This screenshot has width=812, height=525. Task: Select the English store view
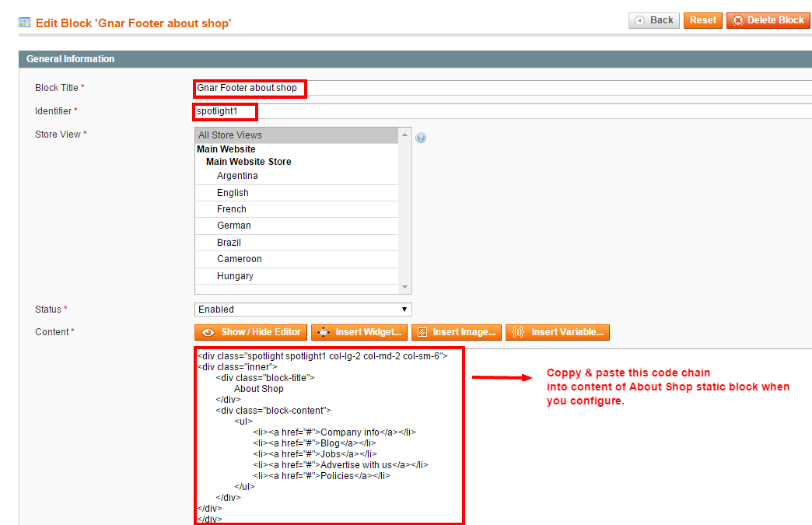(x=296, y=193)
